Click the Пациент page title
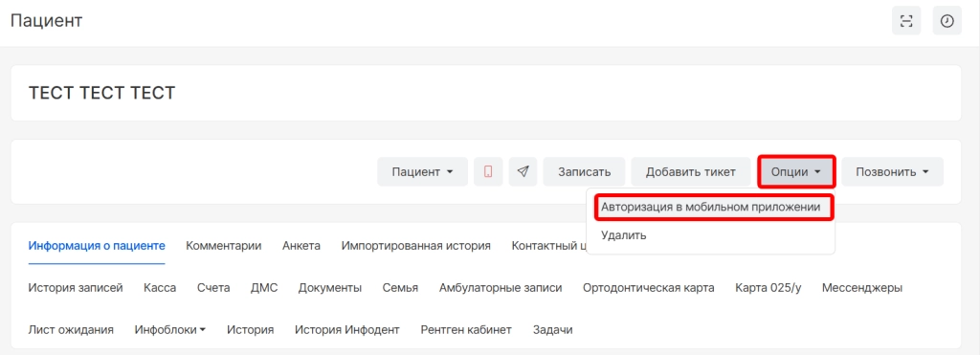The height and width of the screenshot is (355, 980). point(46,21)
